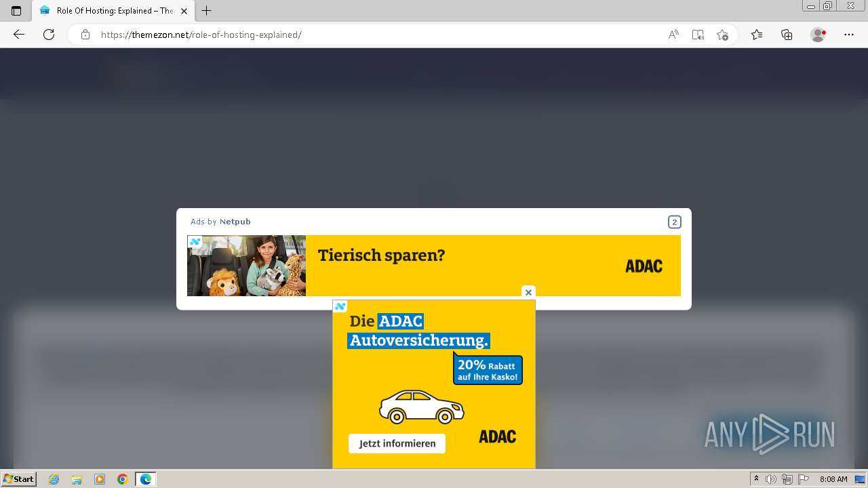Open Action Center flag tray icon
868x488 pixels.
tap(804, 479)
